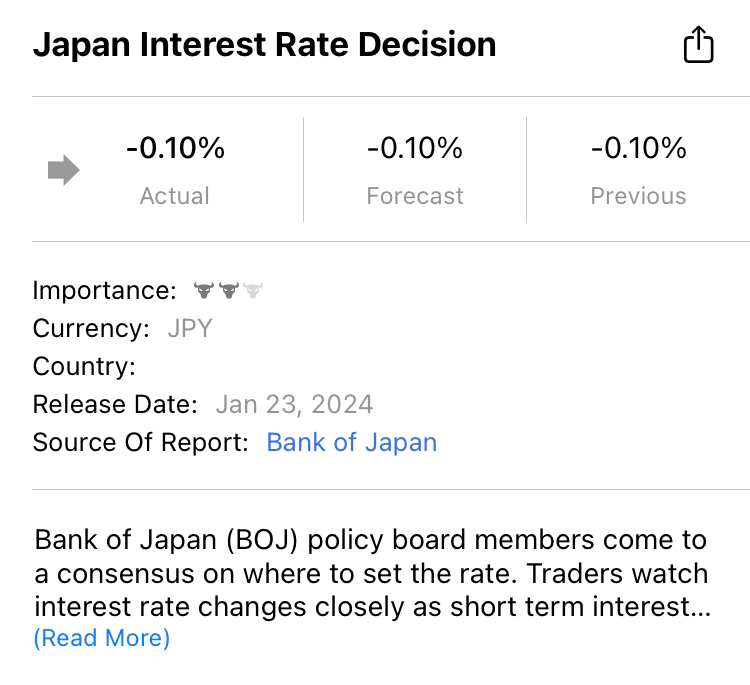Click the faded third bull importance icon
750x685 pixels.
[252, 291]
